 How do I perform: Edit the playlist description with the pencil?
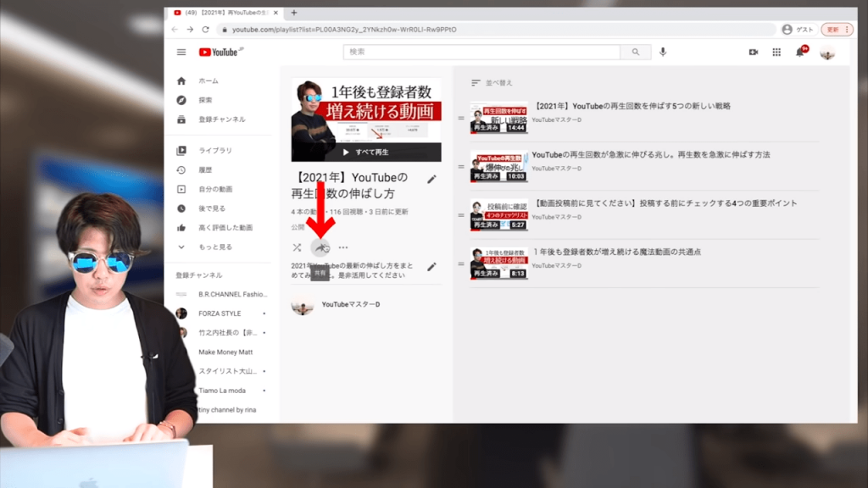click(431, 267)
